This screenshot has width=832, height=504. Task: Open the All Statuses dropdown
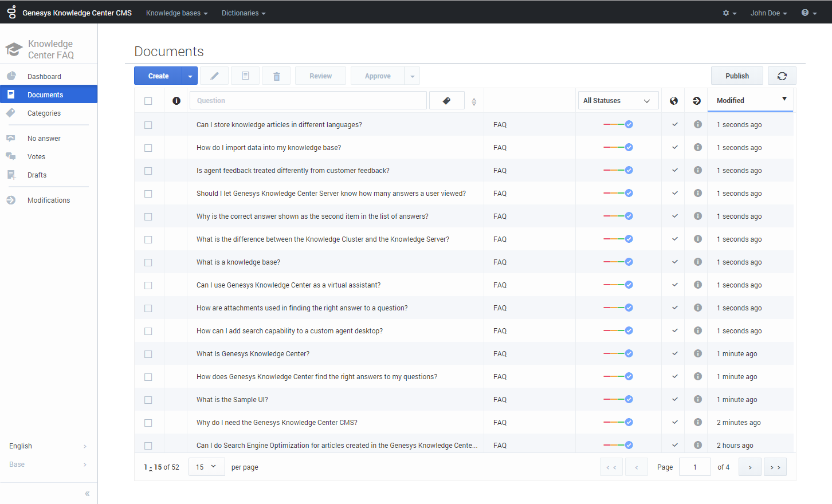pyautogui.click(x=618, y=100)
